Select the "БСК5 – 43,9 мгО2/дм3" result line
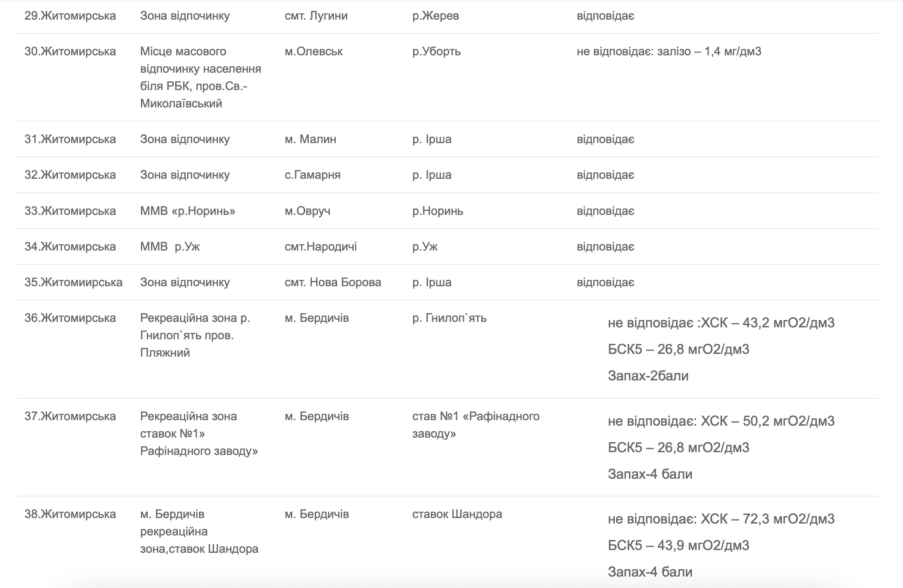Image resolution: width=903 pixels, height=588 pixels. 678,546
